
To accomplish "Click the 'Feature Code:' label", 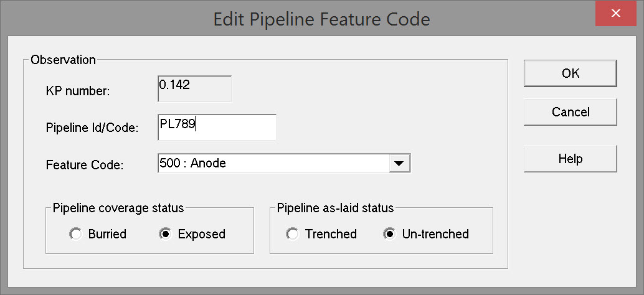I will (85, 166).
